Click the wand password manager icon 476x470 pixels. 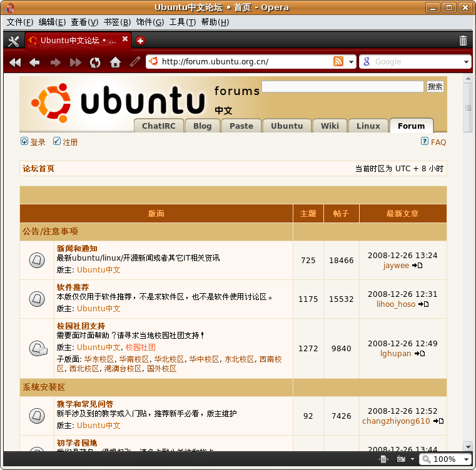coord(135,62)
